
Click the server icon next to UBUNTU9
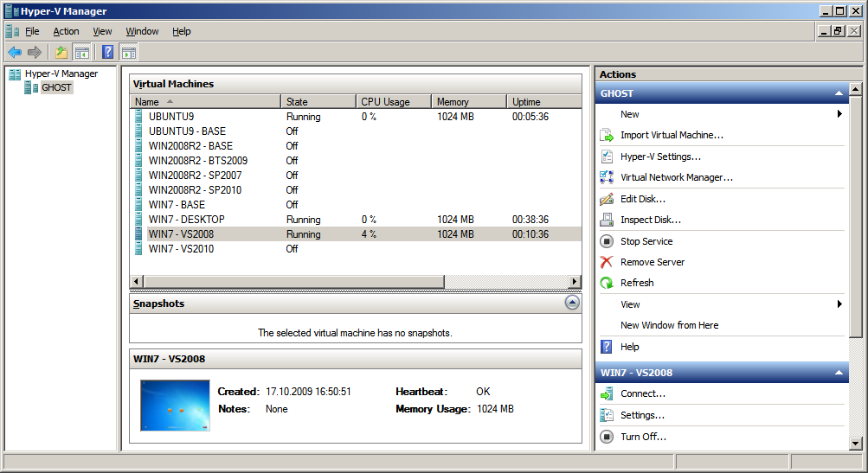139,116
